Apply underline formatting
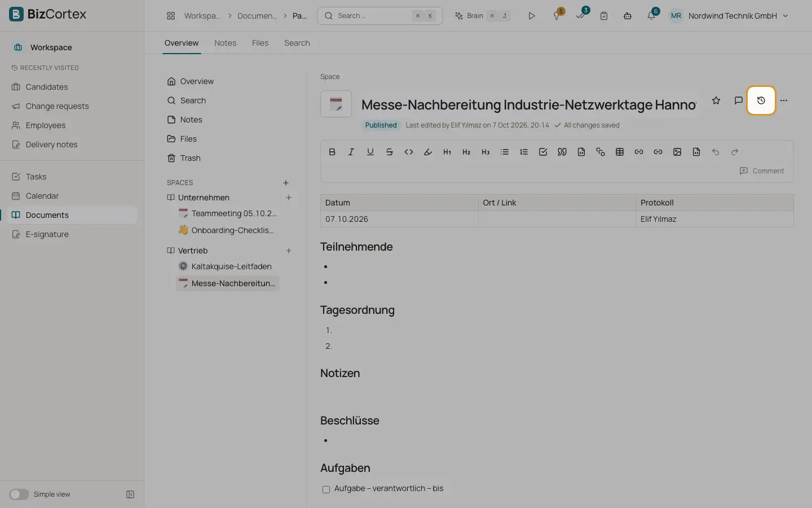 point(370,152)
